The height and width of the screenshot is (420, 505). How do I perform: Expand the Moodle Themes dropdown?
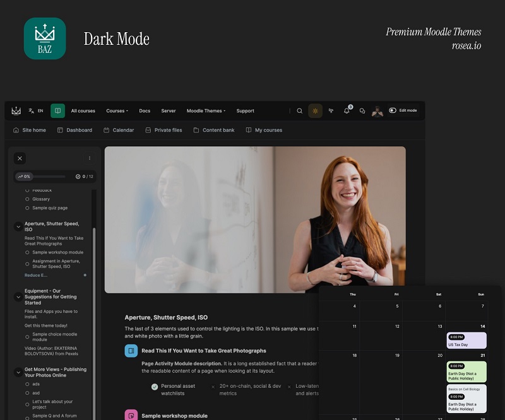pyautogui.click(x=206, y=111)
